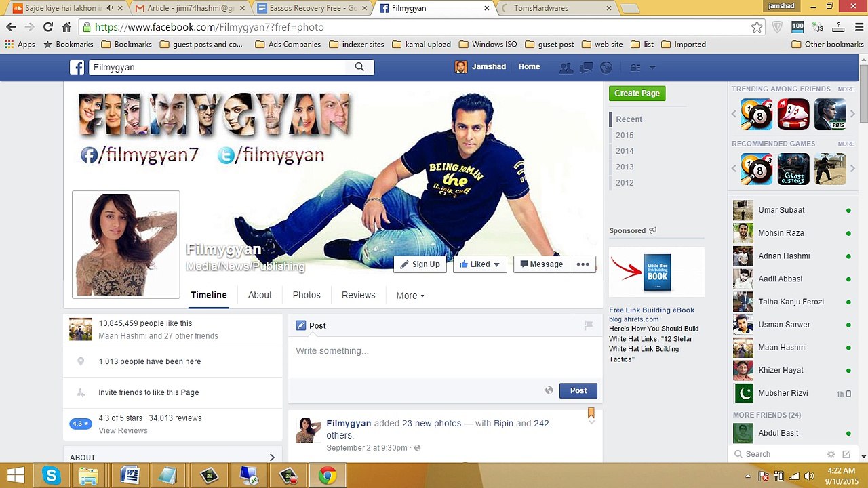Click the Message button
The width and height of the screenshot is (868, 488).
click(x=541, y=264)
